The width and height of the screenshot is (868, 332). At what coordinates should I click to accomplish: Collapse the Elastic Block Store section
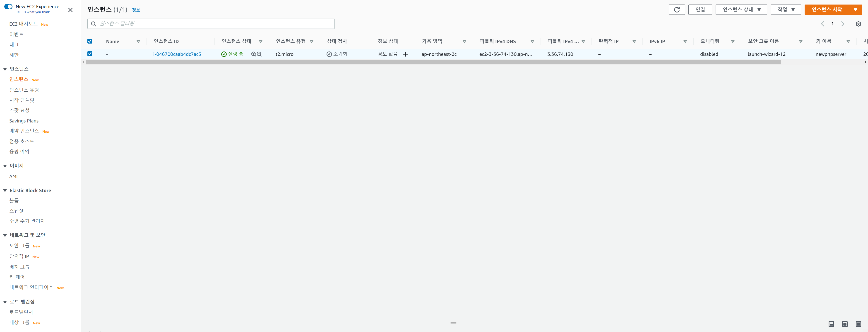[x=5, y=191]
